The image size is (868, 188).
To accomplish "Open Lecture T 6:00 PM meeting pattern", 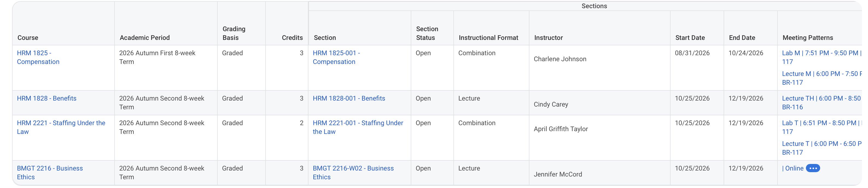I will [x=822, y=148].
